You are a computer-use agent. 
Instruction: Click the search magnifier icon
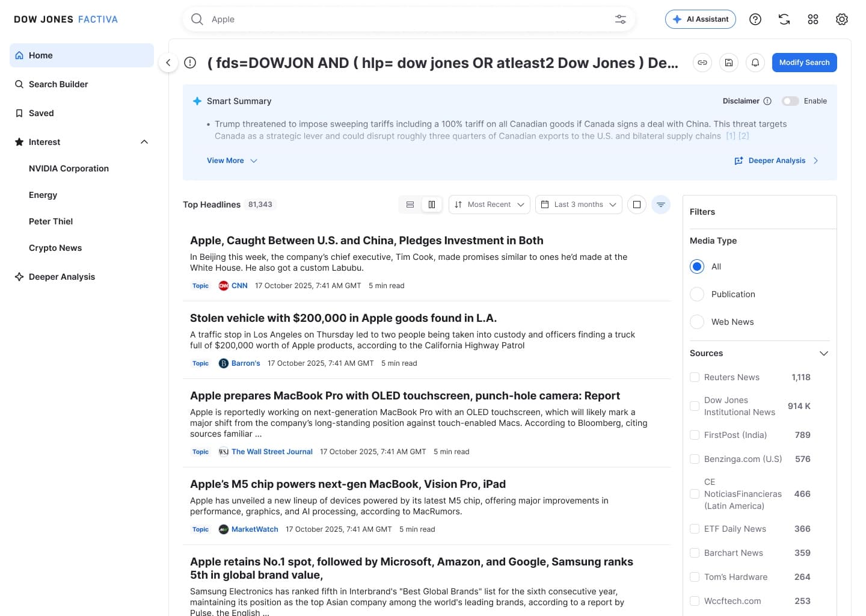point(197,19)
